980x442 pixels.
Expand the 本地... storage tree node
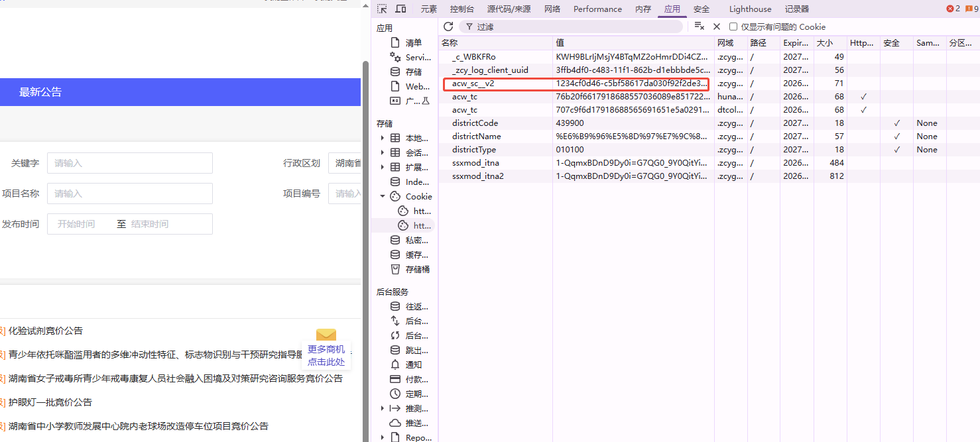click(382, 138)
